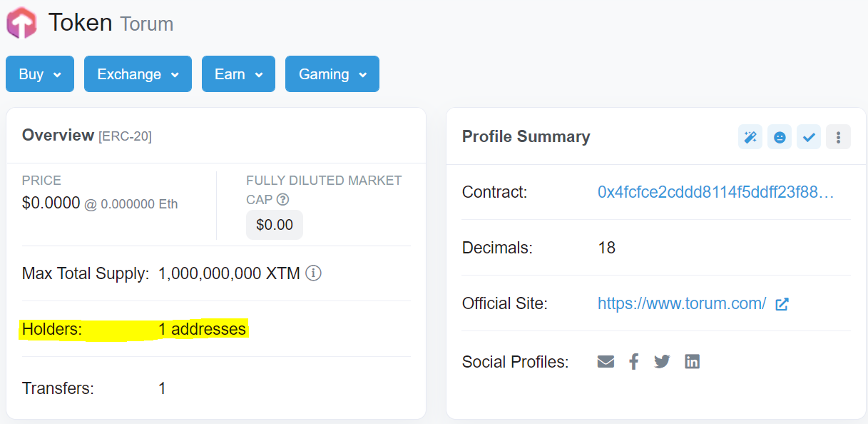Click the '@ 0.000000 Eth' price text
This screenshot has height=424, width=868.
(x=131, y=204)
